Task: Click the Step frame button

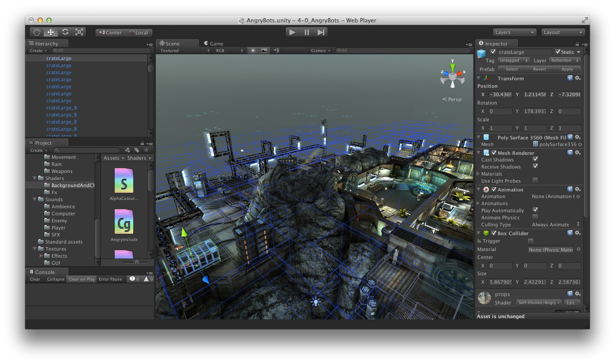Action: coord(321,32)
